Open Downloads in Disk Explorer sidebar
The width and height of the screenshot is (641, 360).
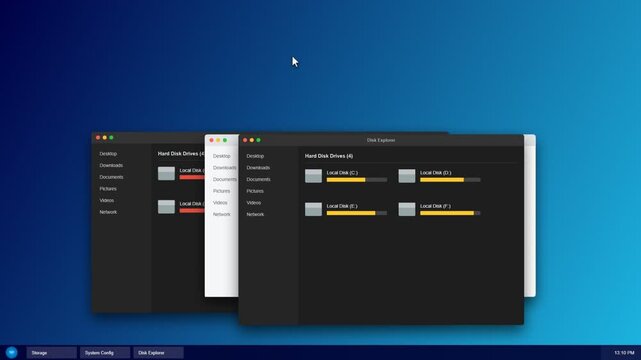coord(258,168)
